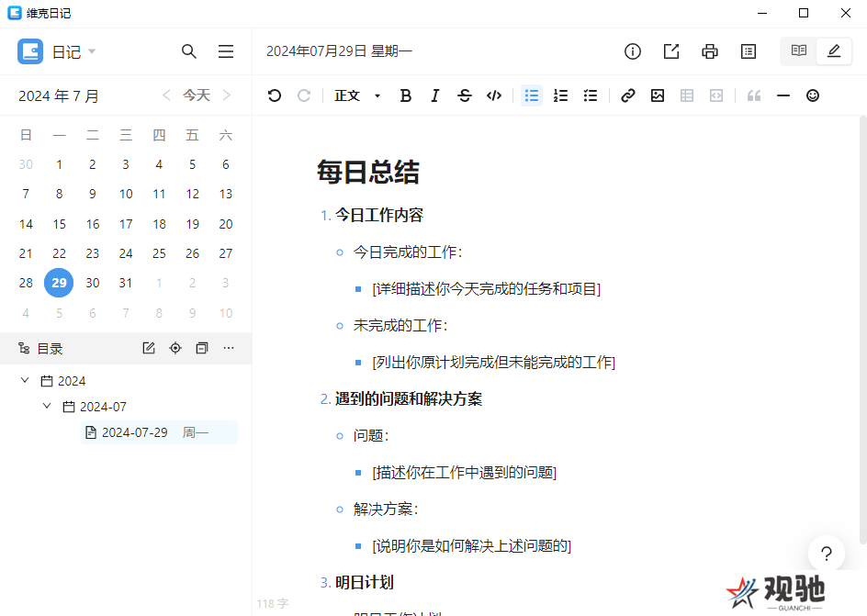867x616 pixels.
Task: Locate the current entry in the 目录 tree
Action: (175, 348)
